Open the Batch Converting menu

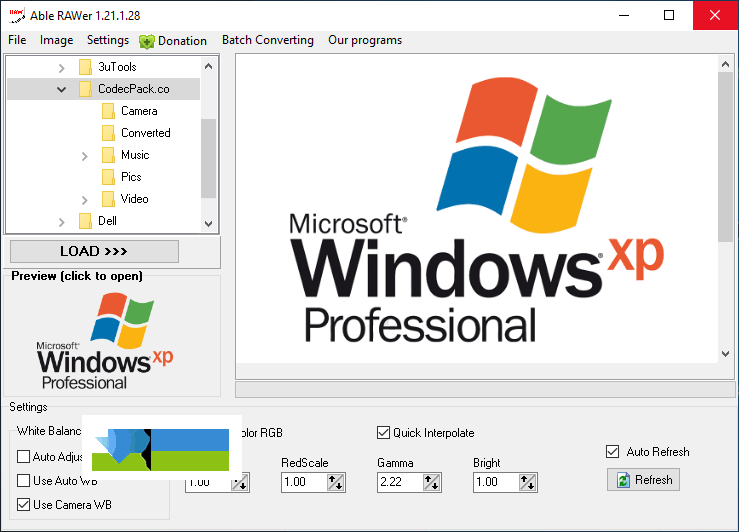(x=268, y=40)
